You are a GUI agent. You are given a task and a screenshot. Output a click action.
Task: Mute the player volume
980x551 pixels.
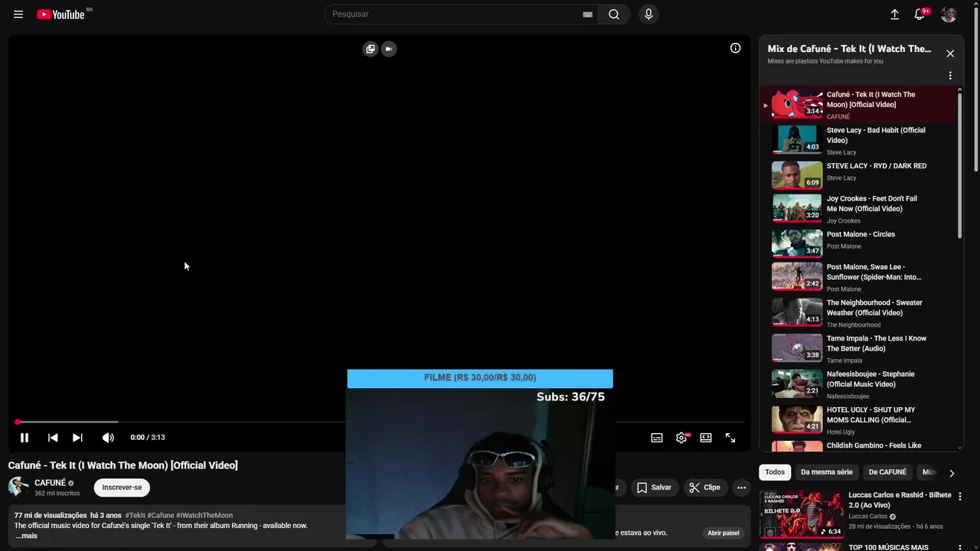coord(108,438)
